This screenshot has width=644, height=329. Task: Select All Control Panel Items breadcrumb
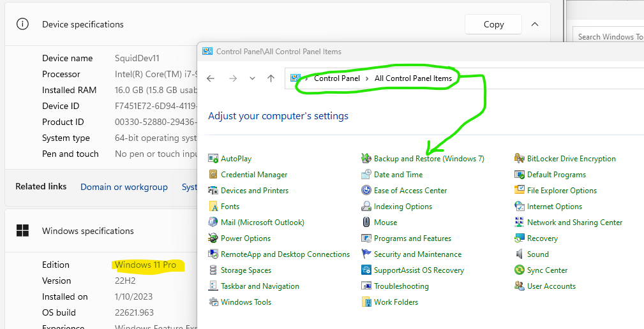413,78
